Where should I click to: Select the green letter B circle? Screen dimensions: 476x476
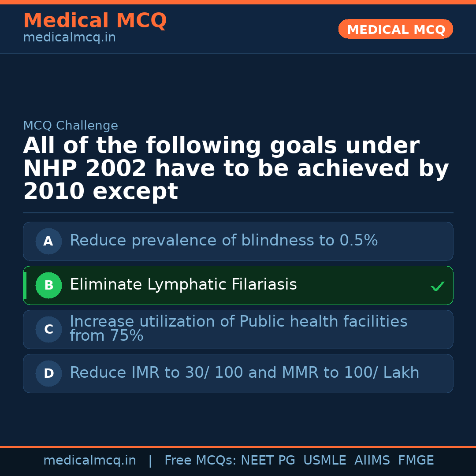click(48, 285)
